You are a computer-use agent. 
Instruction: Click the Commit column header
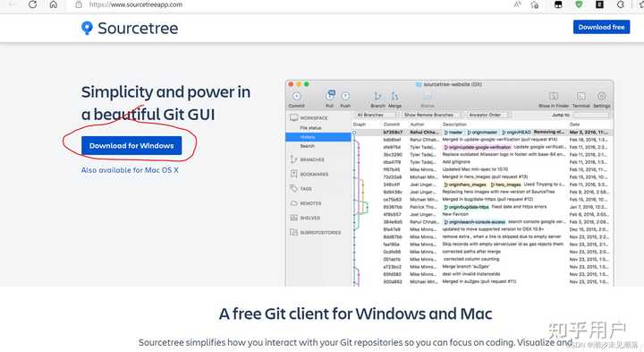coord(391,124)
